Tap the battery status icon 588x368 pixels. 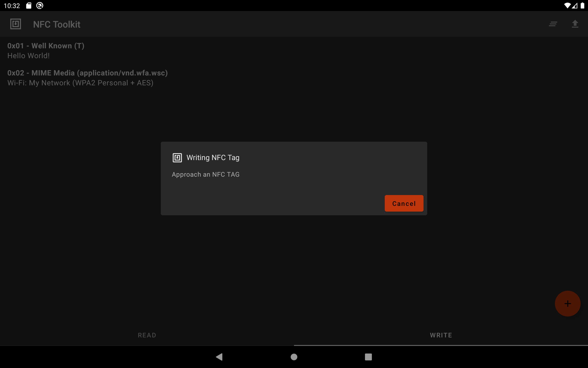pos(582,6)
